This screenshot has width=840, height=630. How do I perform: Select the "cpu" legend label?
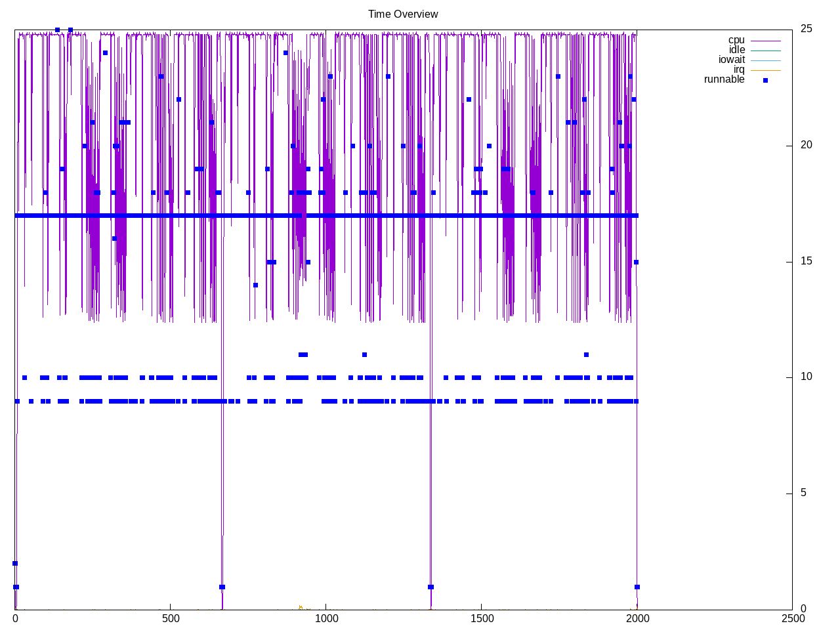point(736,40)
